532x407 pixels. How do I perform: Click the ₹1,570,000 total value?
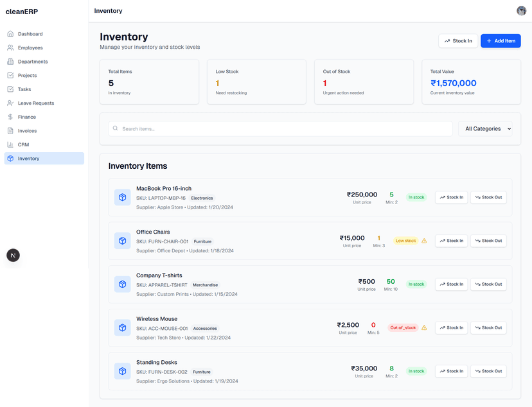tap(453, 83)
